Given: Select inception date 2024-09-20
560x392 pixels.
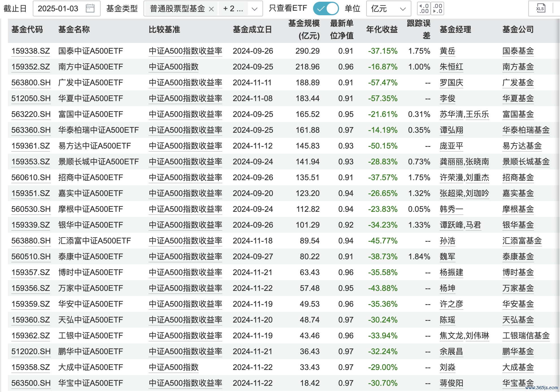Looking at the screenshot, I should (253, 193).
